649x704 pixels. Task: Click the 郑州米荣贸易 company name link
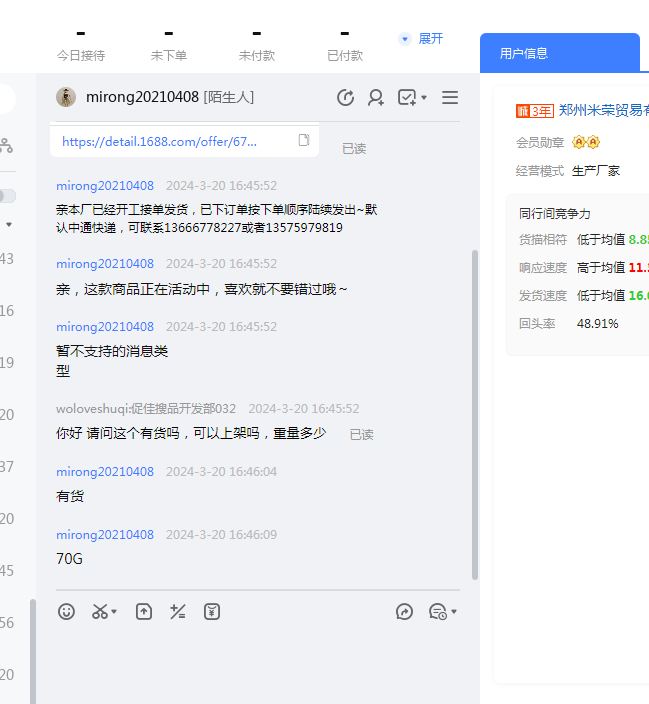603,110
